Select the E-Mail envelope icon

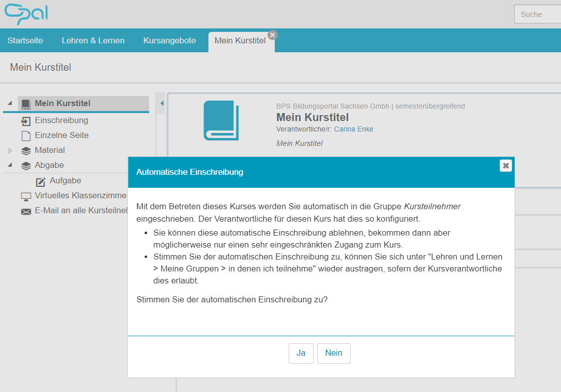tap(25, 211)
